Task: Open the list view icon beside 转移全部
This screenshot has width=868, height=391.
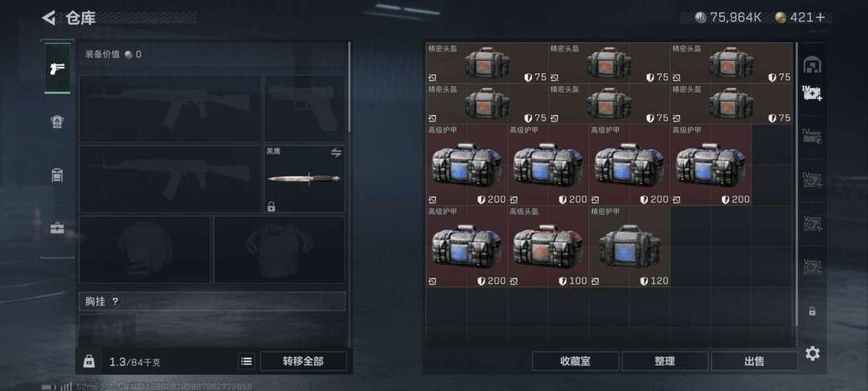Action: 247,361
